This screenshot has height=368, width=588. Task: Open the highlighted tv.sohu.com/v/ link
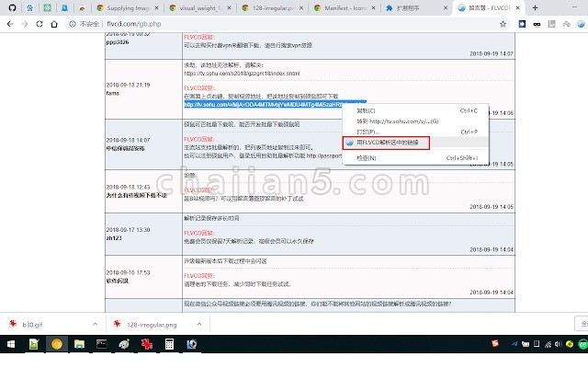pos(263,104)
